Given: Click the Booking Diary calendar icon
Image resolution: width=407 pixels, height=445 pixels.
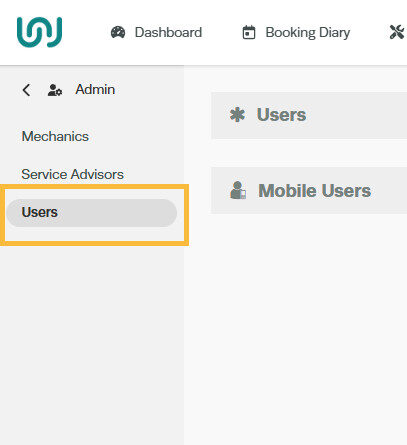Looking at the screenshot, I should click(249, 33).
